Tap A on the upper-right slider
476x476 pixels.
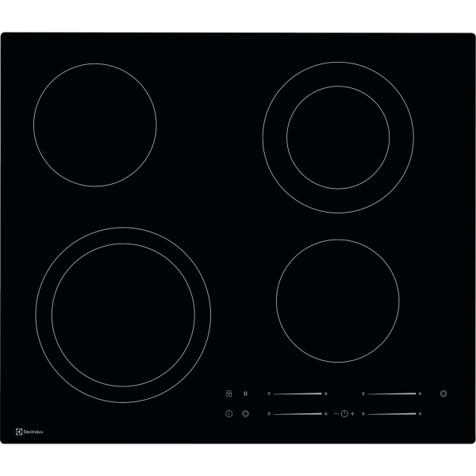click(420, 393)
